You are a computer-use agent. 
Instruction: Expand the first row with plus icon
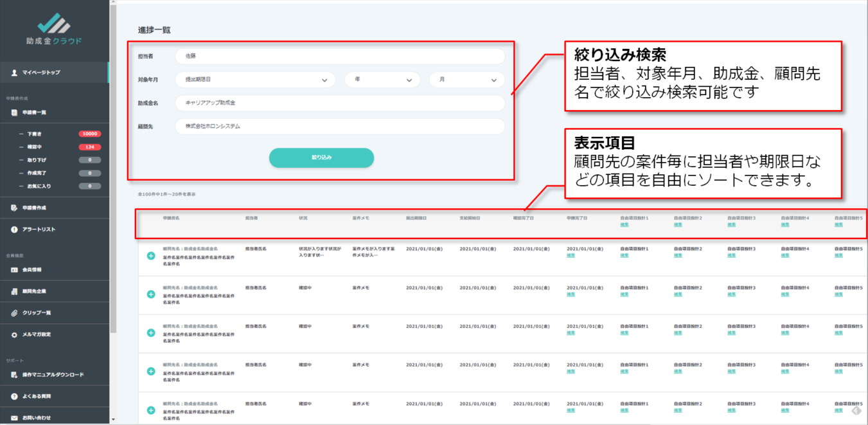tap(151, 255)
